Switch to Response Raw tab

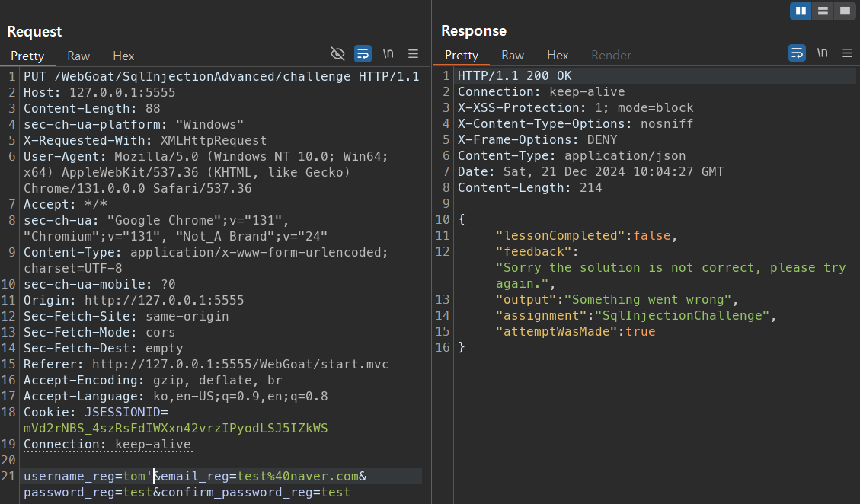(513, 56)
